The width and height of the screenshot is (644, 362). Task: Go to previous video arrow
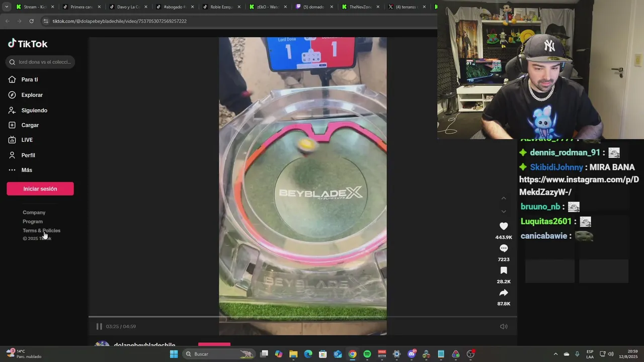click(x=504, y=198)
